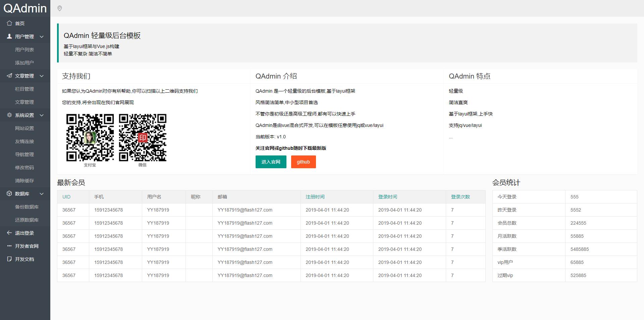Collapse the 用户管理 menu chevron

42,37
